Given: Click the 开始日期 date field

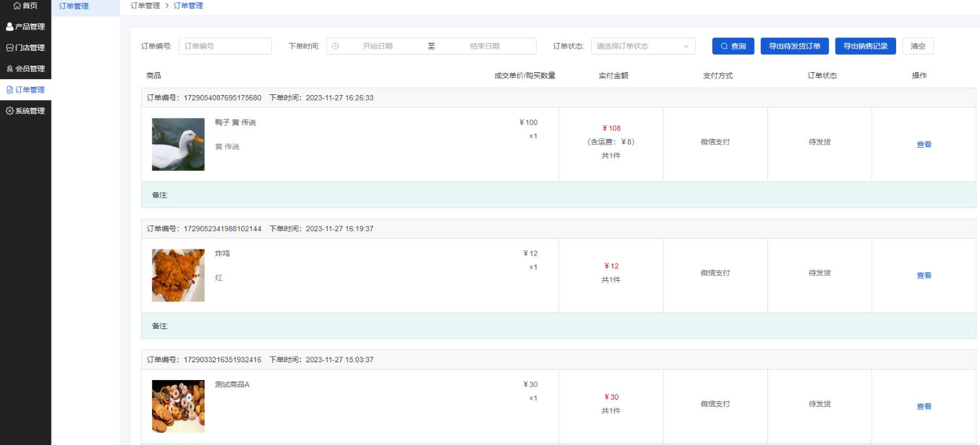Looking at the screenshot, I should [377, 46].
